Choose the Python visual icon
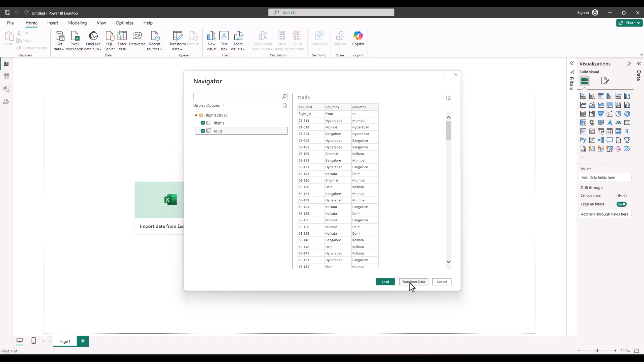This screenshot has height=362, width=644. coord(583,140)
